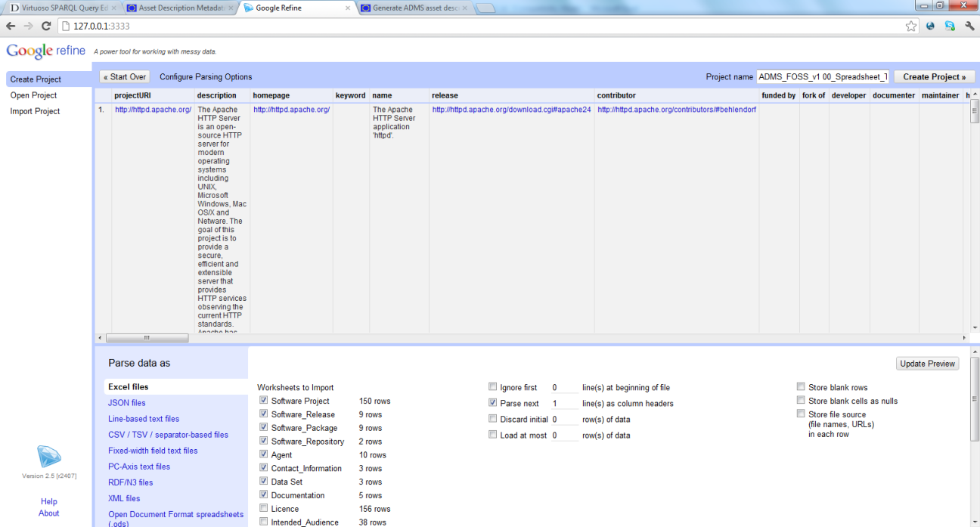
Task: Switch to Generate ADMS asset tab
Action: click(x=414, y=8)
